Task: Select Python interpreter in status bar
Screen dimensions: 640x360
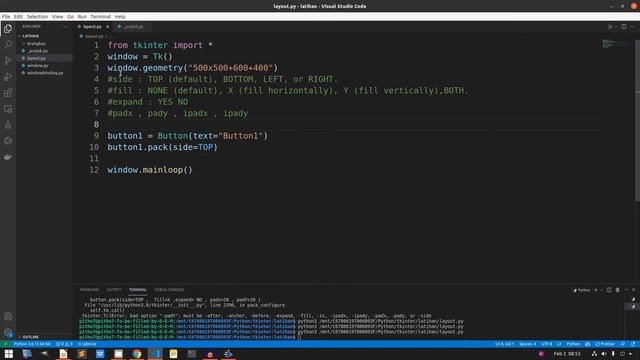Action: pos(32,344)
